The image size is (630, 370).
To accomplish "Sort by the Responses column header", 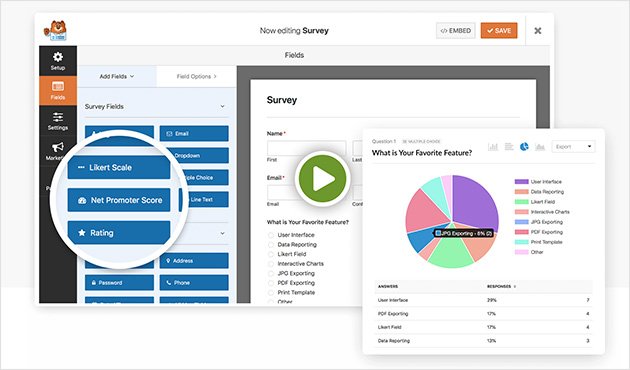I will (501, 286).
